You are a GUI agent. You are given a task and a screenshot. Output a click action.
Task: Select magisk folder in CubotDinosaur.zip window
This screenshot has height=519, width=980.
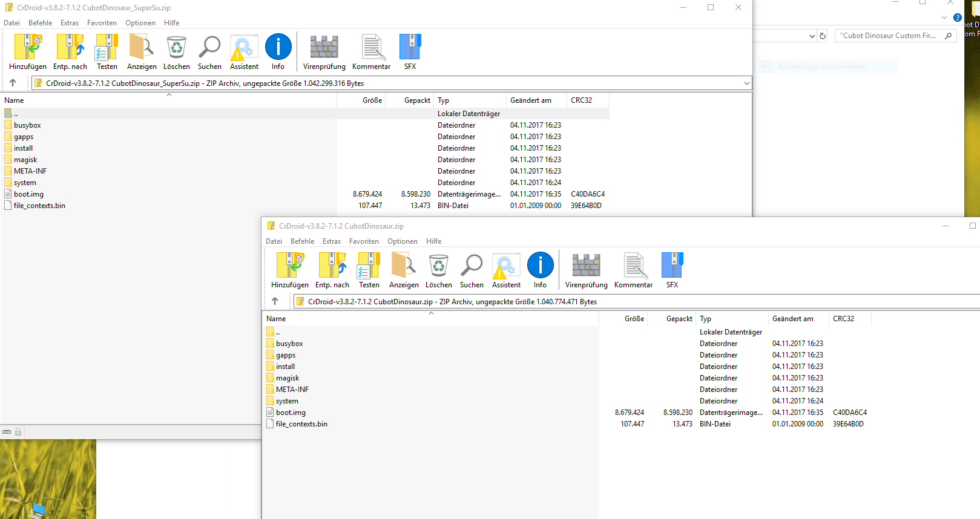pyautogui.click(x=288, y=378)
